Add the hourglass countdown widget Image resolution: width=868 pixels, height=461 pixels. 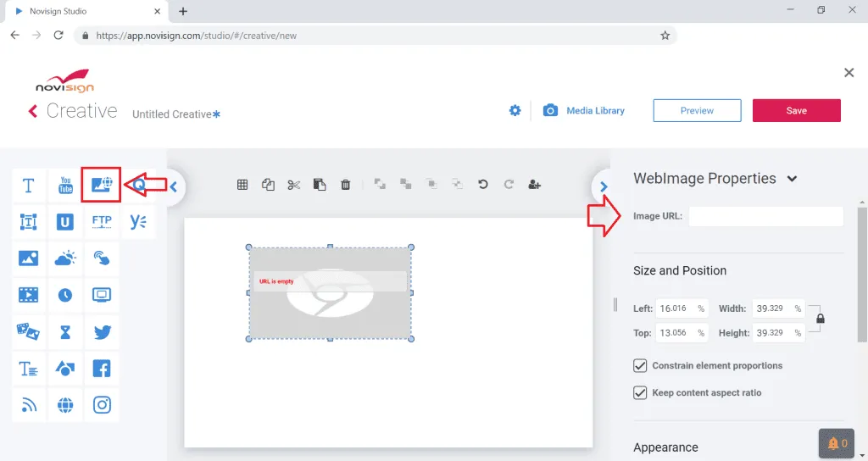(x=65, y=331)
